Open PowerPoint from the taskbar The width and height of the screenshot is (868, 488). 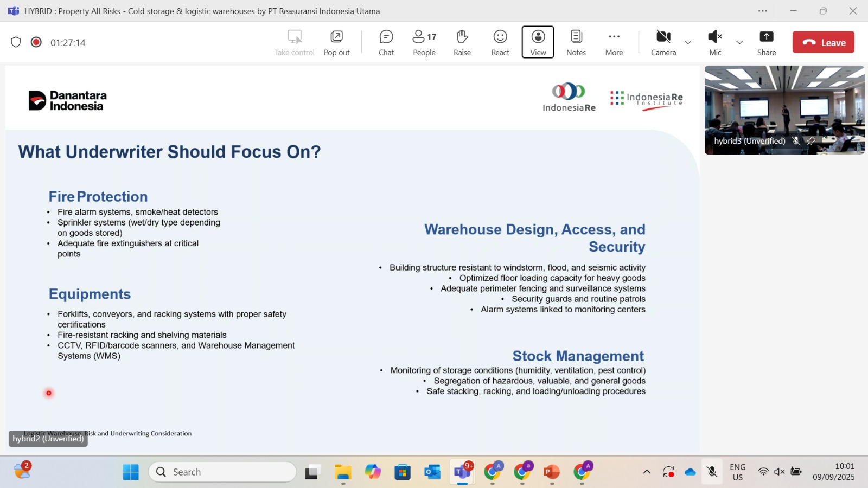(552, 472)
